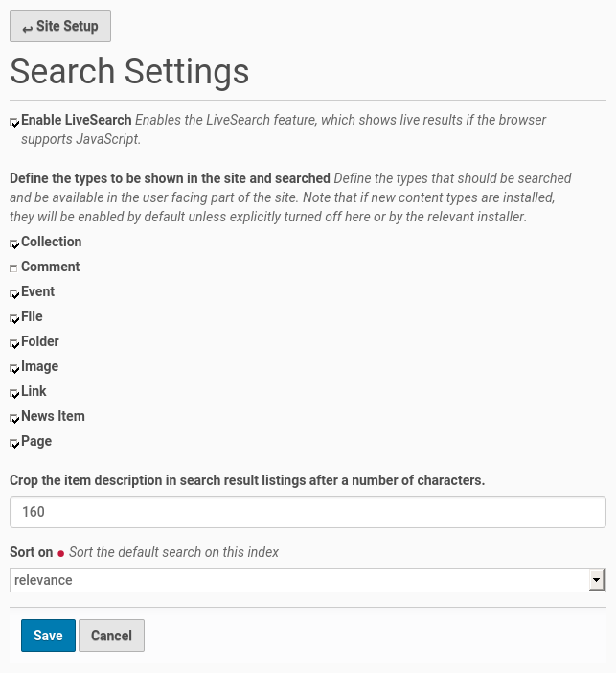Click the description crop length field
616x673 pixels.
pyautogui.click(x=308, y=512)
